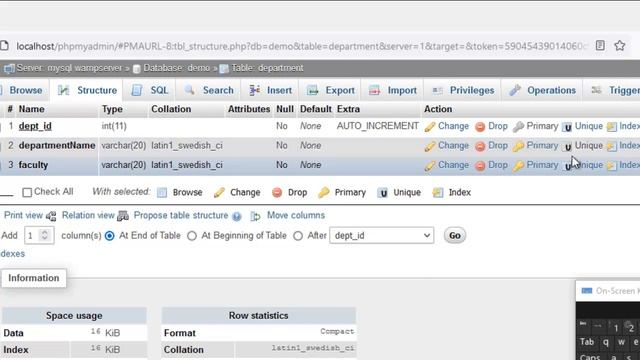
Task: Click red Drop icon for faculty
Action: click(480, 166)
